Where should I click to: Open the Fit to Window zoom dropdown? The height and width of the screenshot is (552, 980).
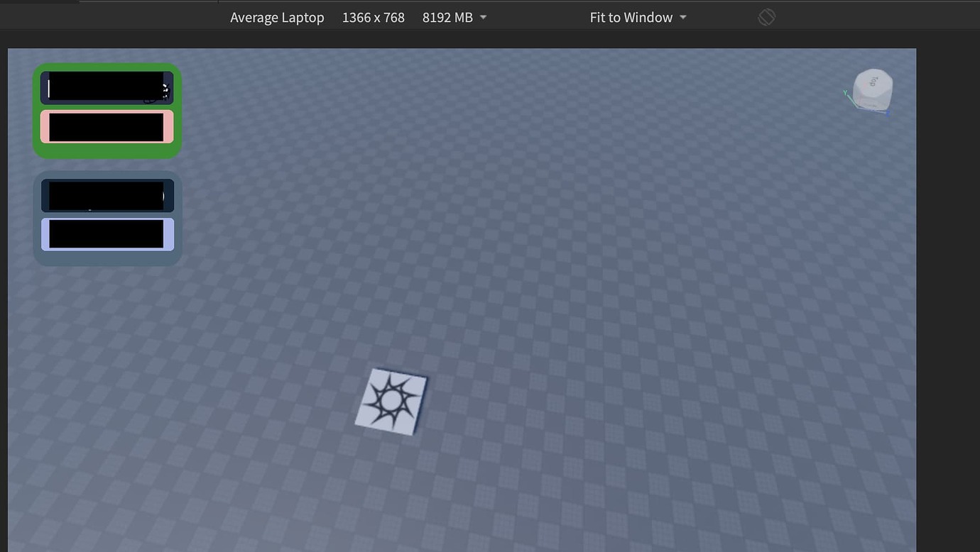click(x=630, y=16)
